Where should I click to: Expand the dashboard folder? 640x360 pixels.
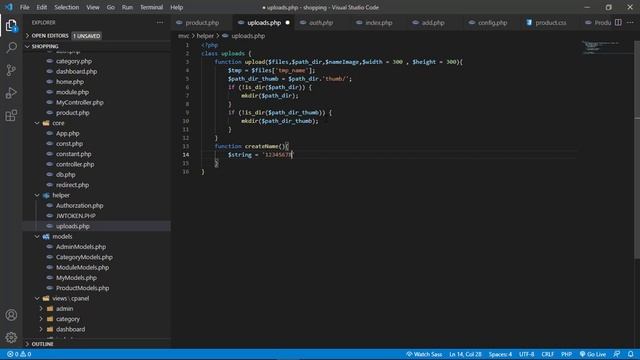pos(70,329)
